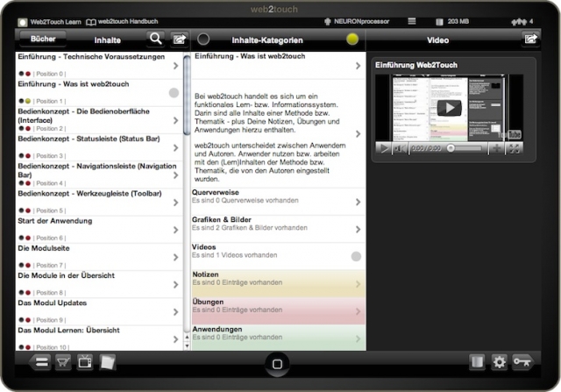Click the Bücher button
This screenshot has height=392, width=561.
(43, 39)
